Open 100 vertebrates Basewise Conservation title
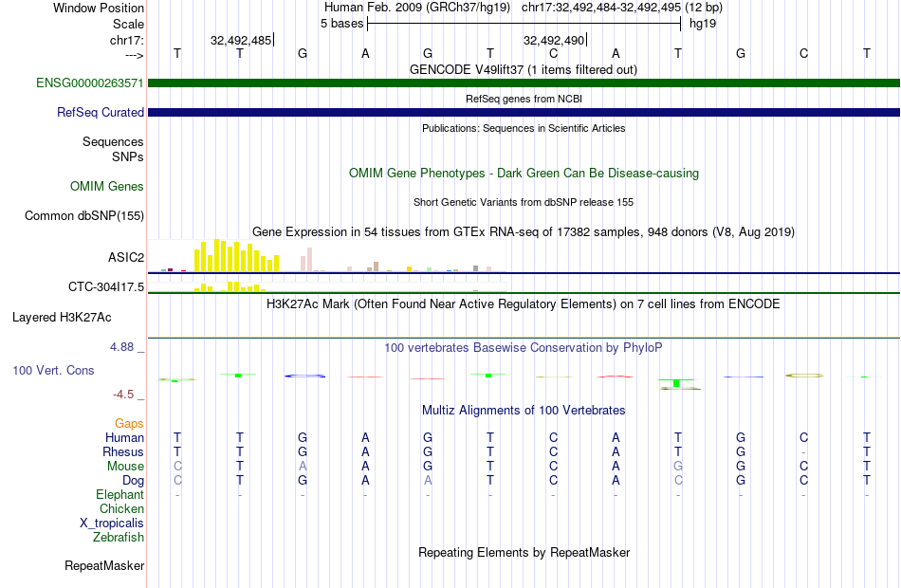This screenshot has height=588, width=901. click(524, 347)
